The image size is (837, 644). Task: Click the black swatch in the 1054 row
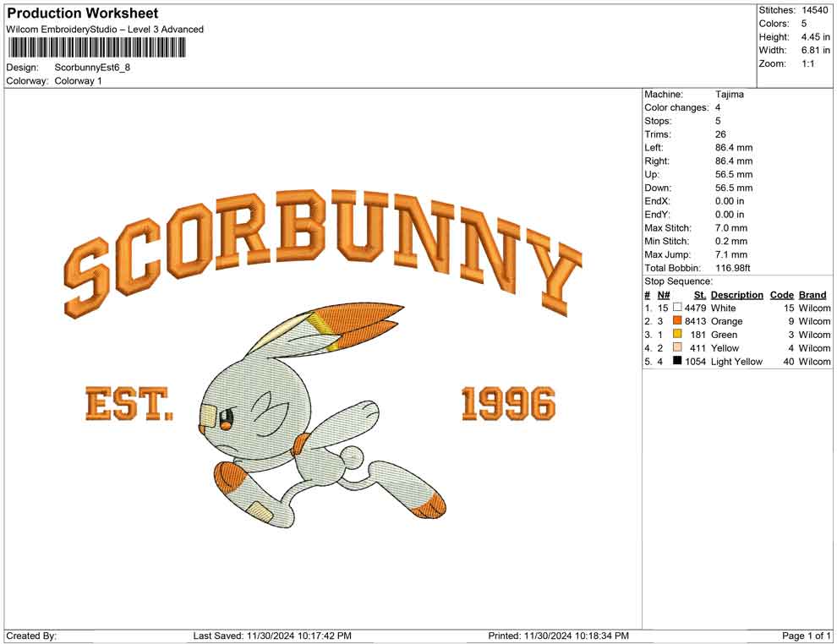(x=677, y=361)
